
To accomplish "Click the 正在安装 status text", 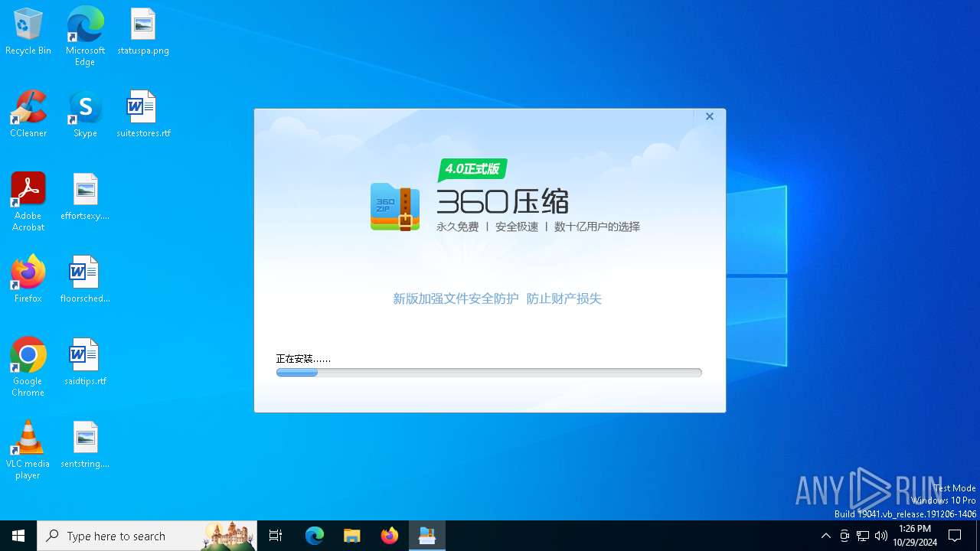I will tap(303, 358).
